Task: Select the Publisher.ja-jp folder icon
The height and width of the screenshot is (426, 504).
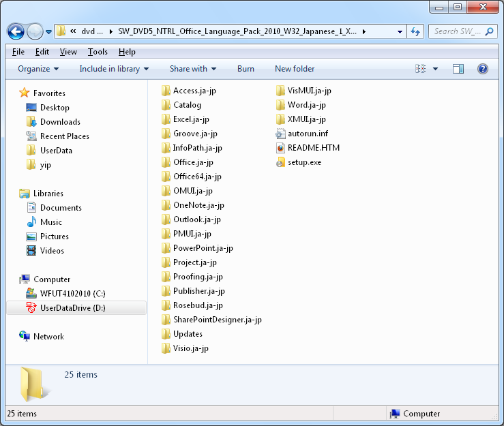Action: [x=166, y=291]
